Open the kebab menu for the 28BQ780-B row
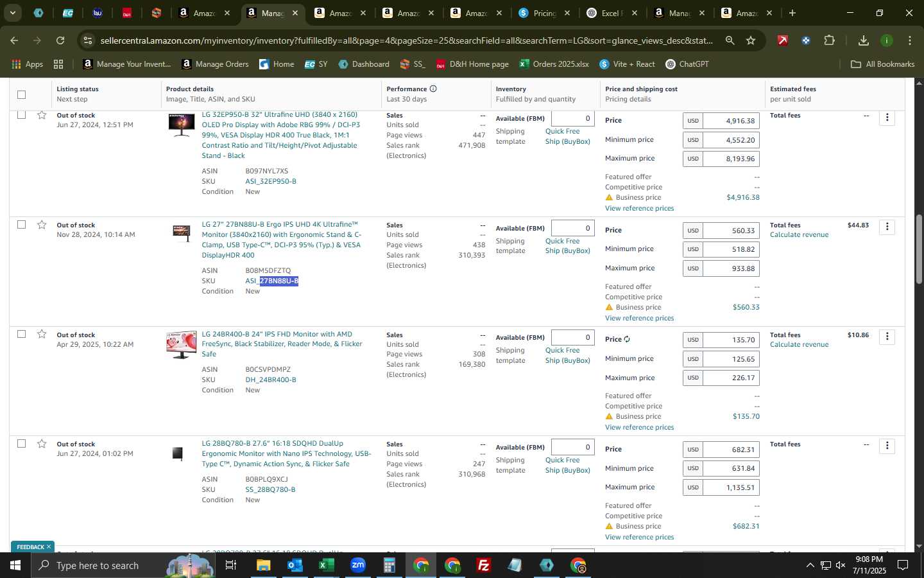Viewport: 924px width, 578px height. pos(887,446)
